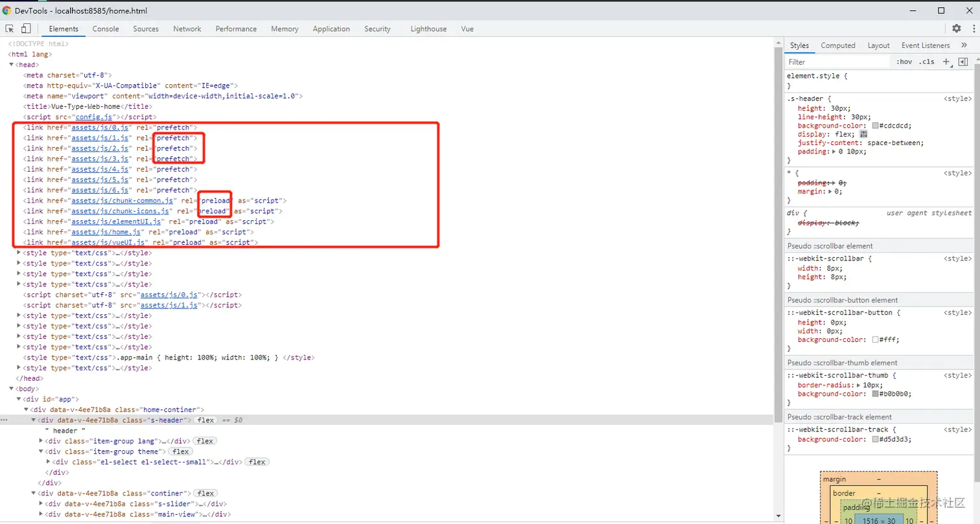Click the #cdcdcd background-color swatch

point(876,126)
